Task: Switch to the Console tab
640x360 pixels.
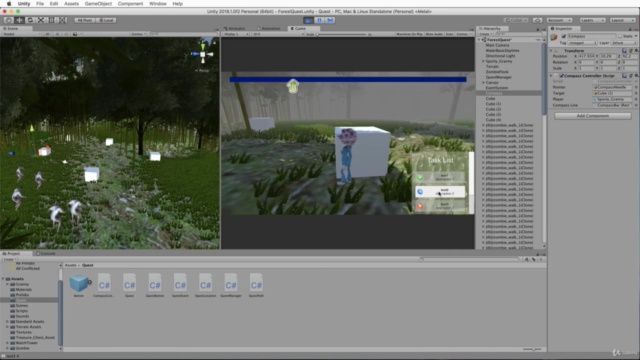Action: coord(46,253)
